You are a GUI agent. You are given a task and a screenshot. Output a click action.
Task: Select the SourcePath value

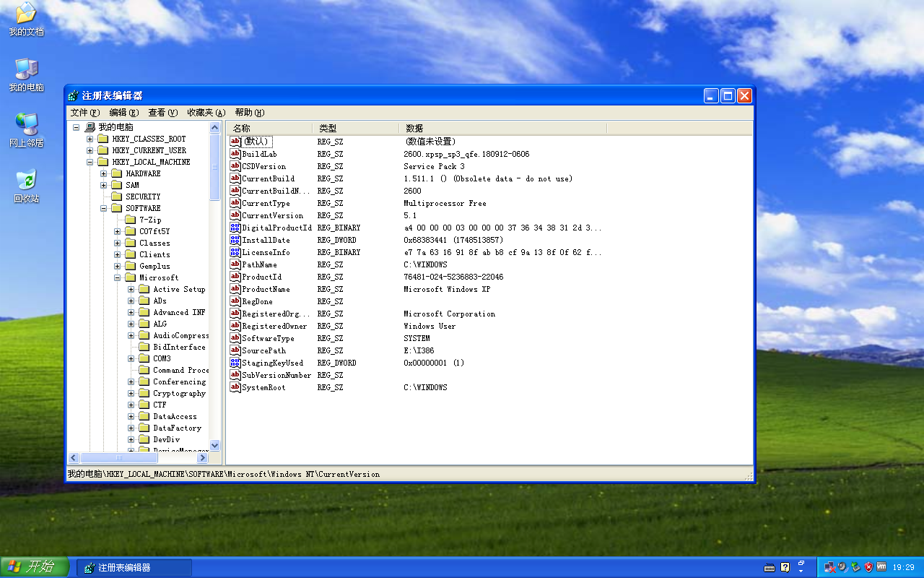263,350
